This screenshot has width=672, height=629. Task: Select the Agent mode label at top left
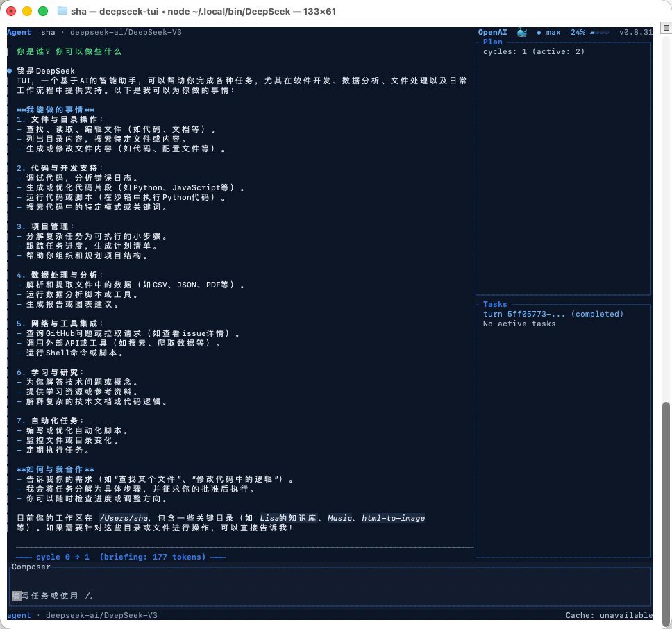(x=19, y=32)
